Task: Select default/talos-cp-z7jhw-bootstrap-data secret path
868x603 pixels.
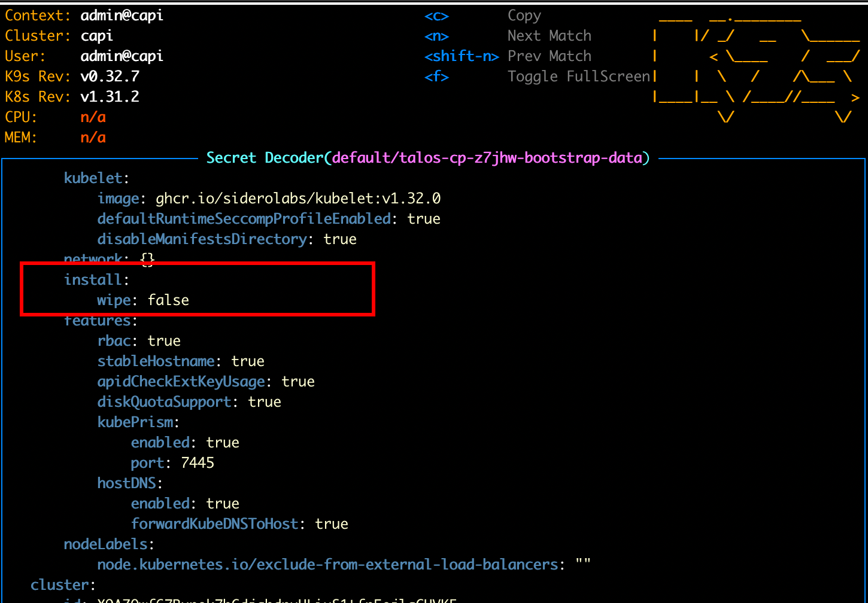Action: pyautogui.click(x=487, y=158)
